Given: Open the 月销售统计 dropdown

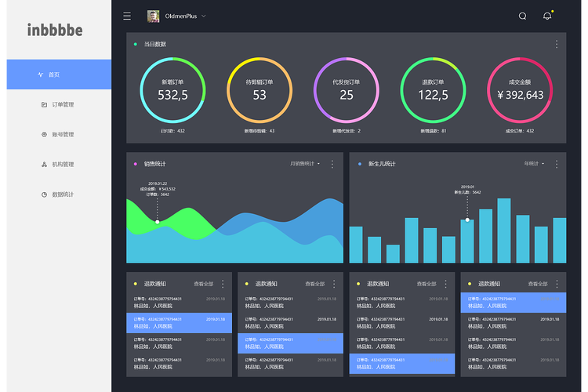Looking at the screenshot, I should (x=305, y=164).
